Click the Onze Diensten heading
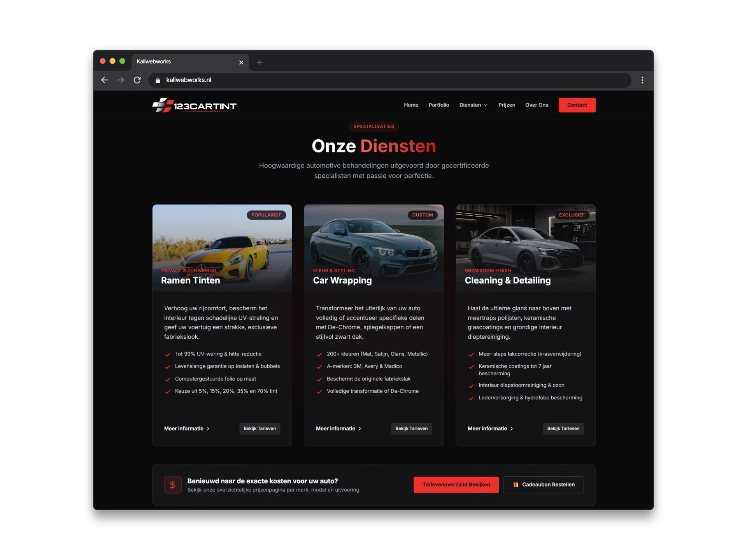This screenshot has height=560, width=747. (374, 146)
